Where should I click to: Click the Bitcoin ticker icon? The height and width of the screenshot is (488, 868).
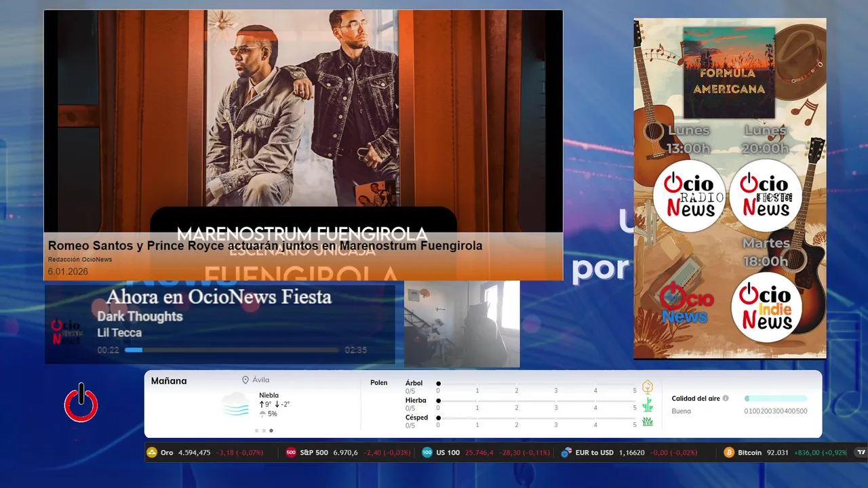[x=729, y=452]
